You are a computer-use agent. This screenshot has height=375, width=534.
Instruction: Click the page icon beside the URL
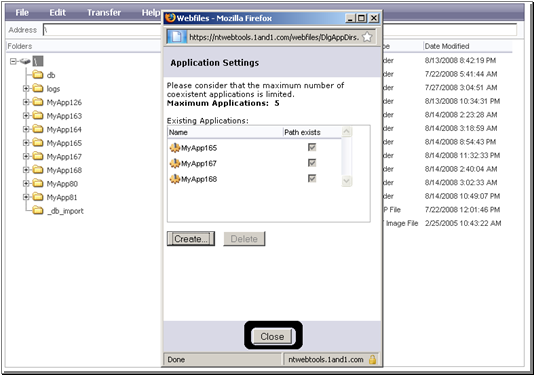coord(176,37)
